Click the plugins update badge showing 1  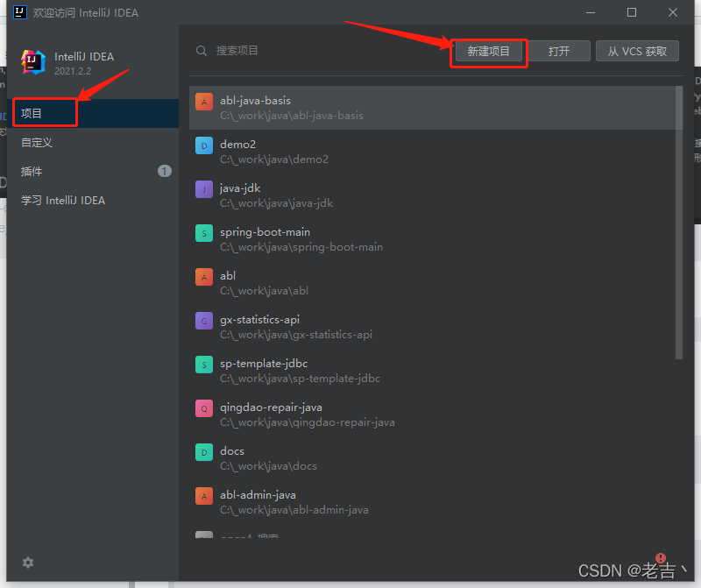[164, 171]
